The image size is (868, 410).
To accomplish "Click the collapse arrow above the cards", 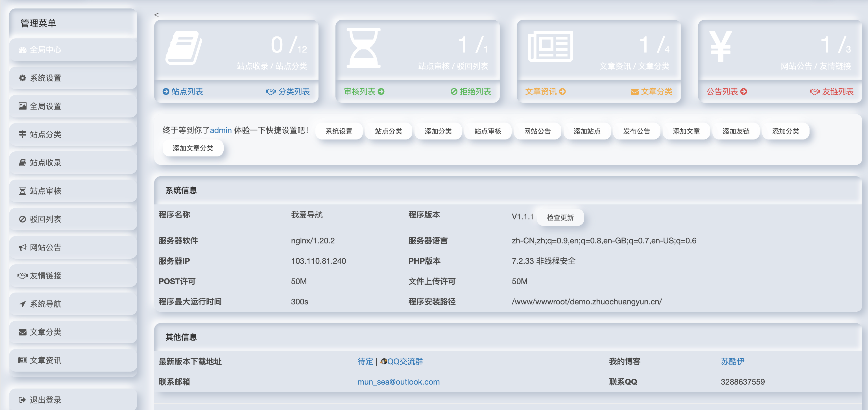I will [156, 14].
